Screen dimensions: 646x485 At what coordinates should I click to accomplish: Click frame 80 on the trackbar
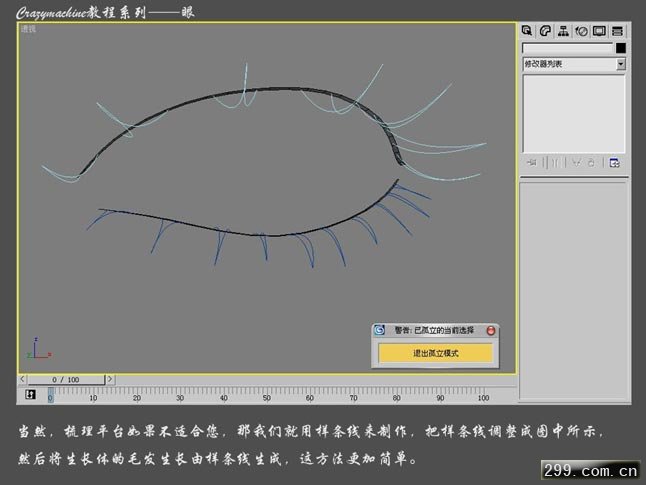(x=397, y=398)
